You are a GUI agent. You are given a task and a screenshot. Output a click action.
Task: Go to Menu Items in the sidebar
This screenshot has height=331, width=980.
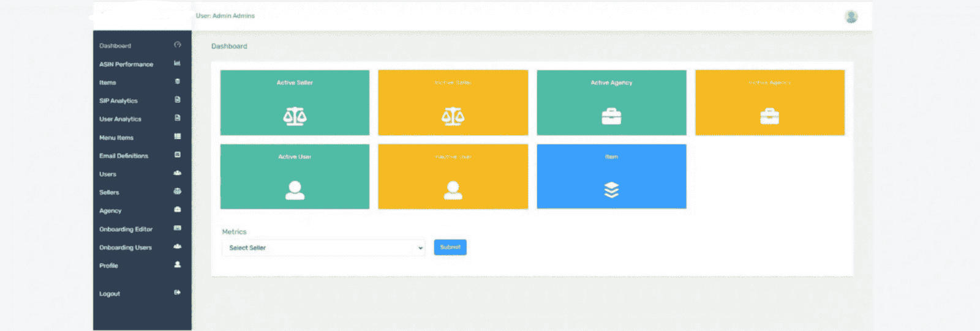116,138
